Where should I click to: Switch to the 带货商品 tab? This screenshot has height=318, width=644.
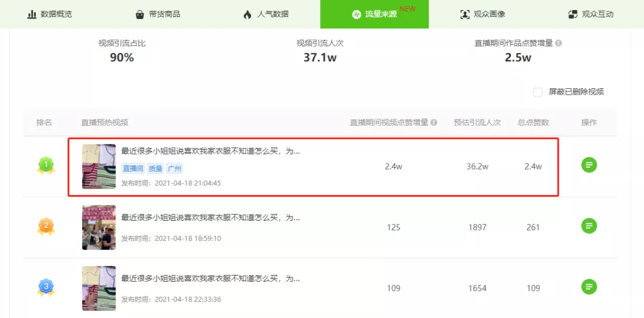point(158,14)
